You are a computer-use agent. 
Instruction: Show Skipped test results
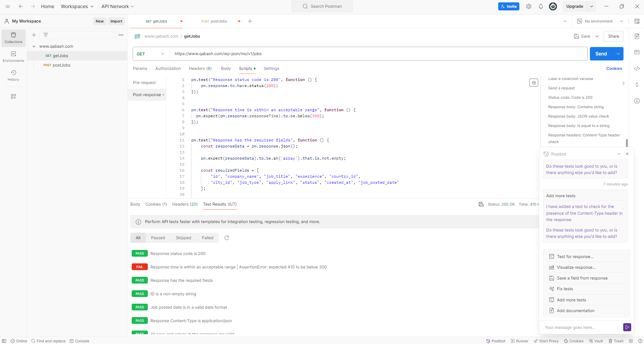183,238
